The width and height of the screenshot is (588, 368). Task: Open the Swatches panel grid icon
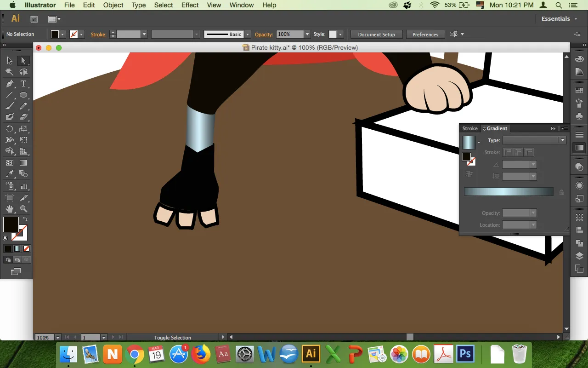pos(579,91)
